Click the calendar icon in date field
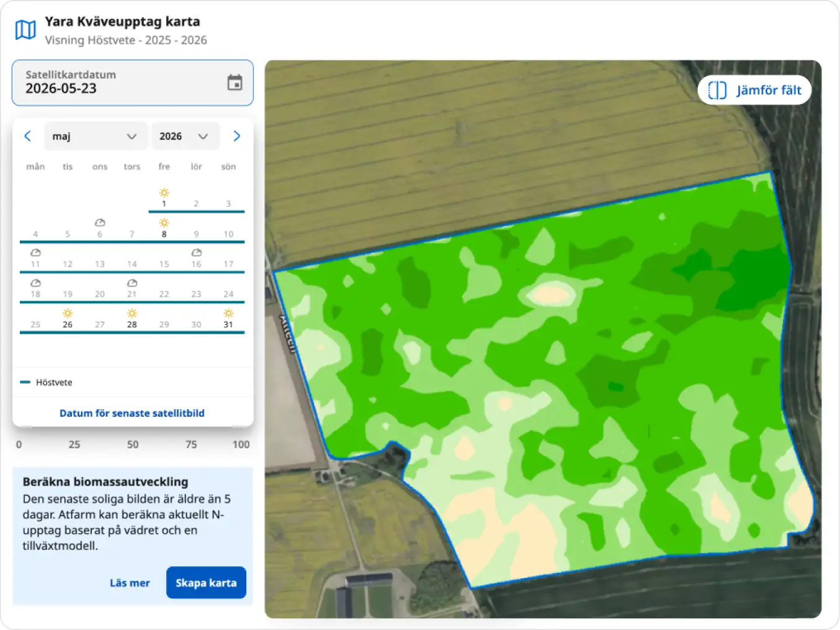The height and width of the screenshot is (630, 840). (235, 82)
